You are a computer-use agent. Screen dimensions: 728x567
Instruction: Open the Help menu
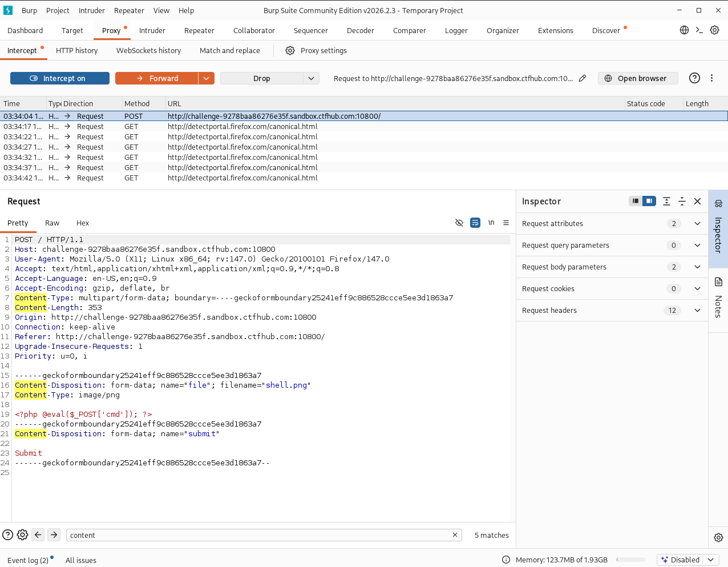coord(186,10)
